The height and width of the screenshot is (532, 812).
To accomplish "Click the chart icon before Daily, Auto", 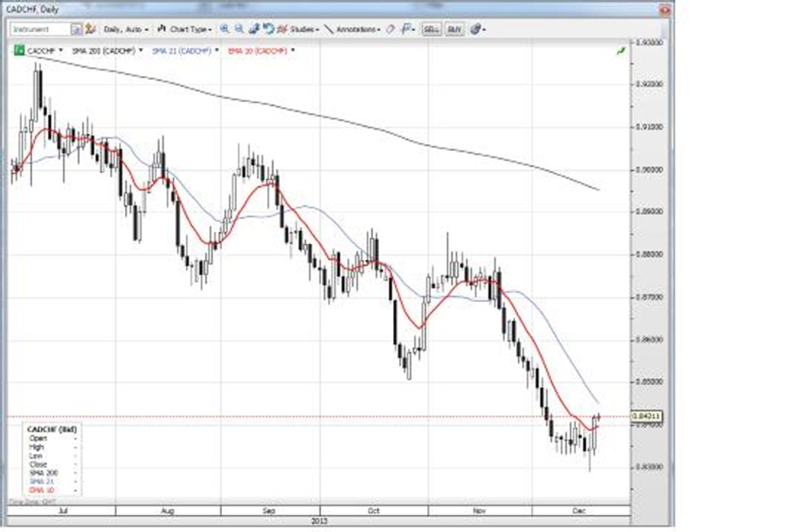I will point(91,29).
